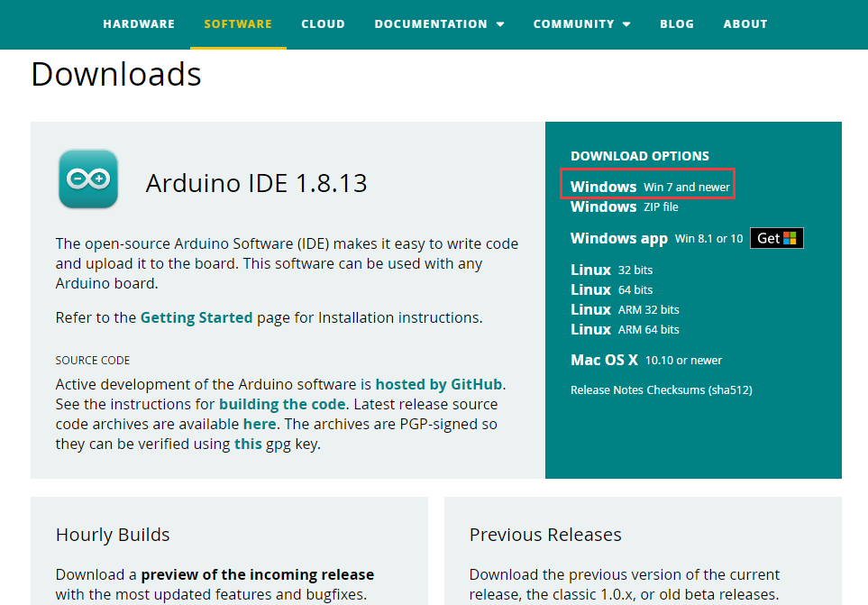Screen dimensions: 868x605
Task: Select the Software tab in navigation
Action: 238,24
